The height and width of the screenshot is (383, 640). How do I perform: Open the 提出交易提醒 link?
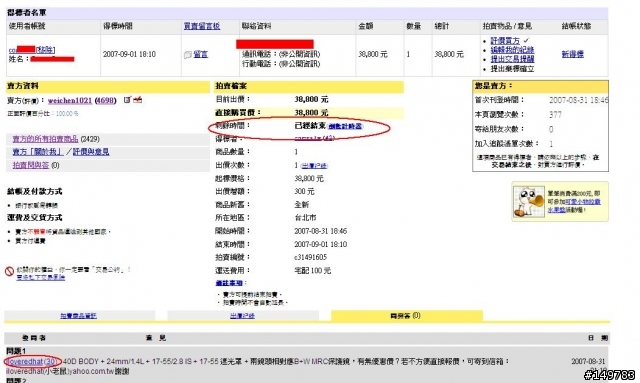(512, 59)
